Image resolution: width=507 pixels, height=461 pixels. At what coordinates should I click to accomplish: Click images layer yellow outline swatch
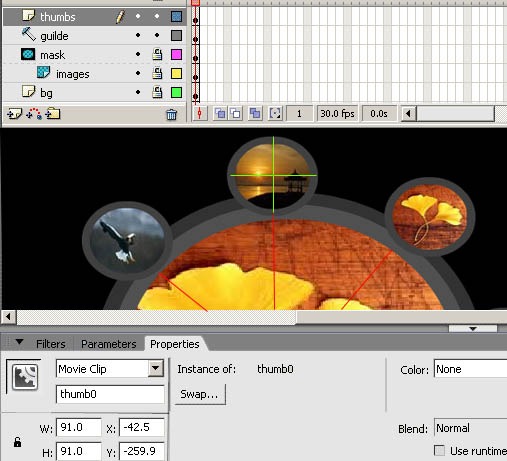[176, 73]
